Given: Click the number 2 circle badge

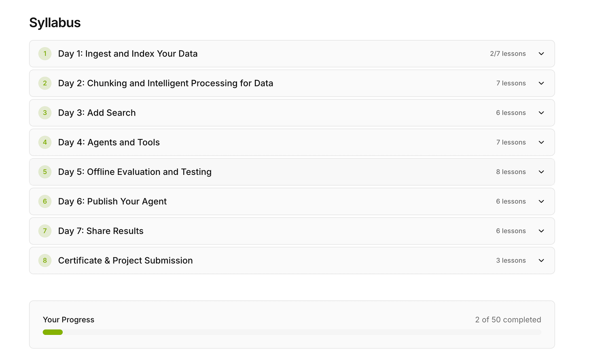Looking at the screenshot, I should click(45, 83).
